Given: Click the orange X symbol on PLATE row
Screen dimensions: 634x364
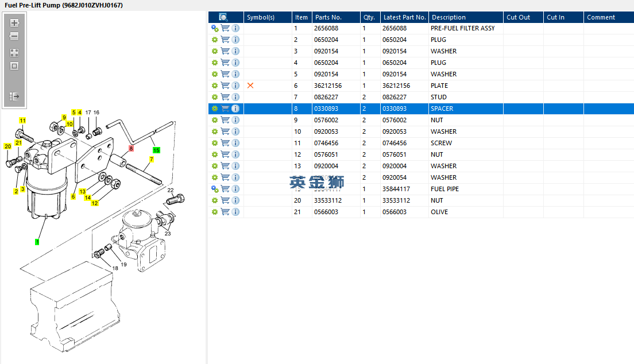Looking at the screenshot, I should coord(250,86).
